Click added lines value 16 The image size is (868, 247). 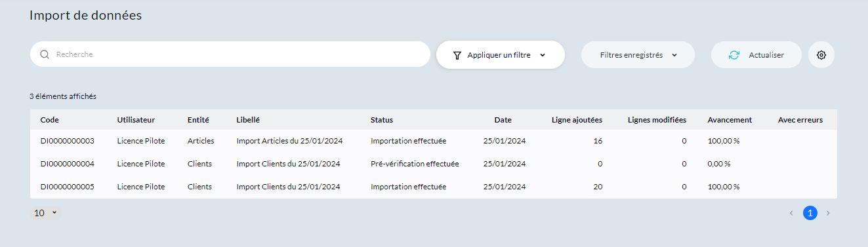tap(598, 141)
